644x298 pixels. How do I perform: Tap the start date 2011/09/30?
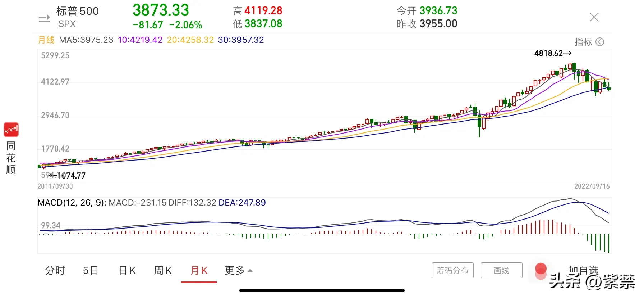55,186
